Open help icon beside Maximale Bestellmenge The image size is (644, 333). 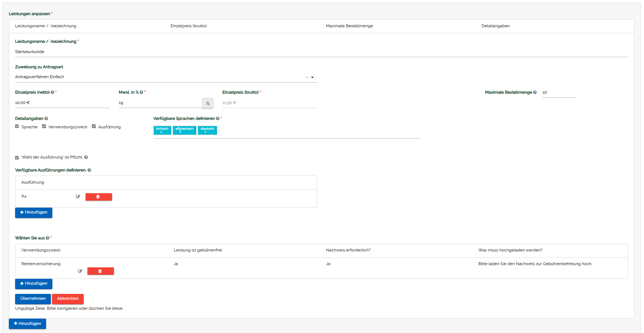[535, 92]
